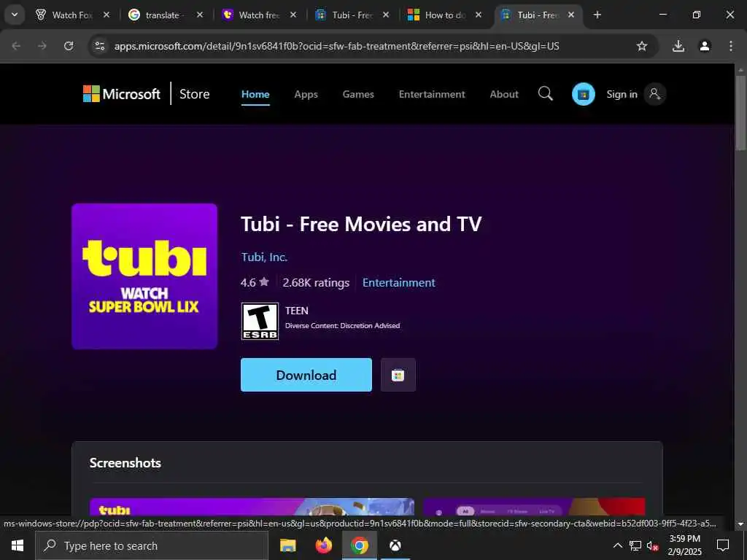View site information icon in address bar
Viewport: 747px width, 560px height.
pos(99,46)
